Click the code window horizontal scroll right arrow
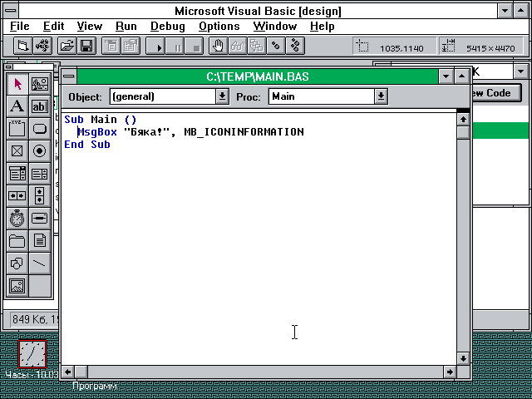This screenshot has width=532, height=399. (450, 372)
